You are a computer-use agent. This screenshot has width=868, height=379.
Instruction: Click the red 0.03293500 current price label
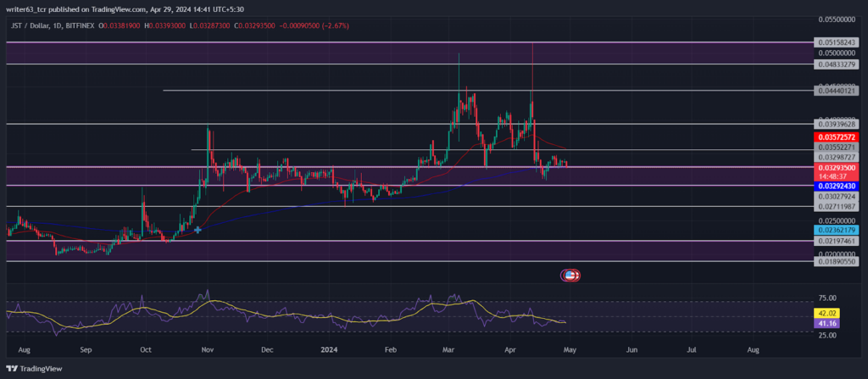[x=837, y=167]
